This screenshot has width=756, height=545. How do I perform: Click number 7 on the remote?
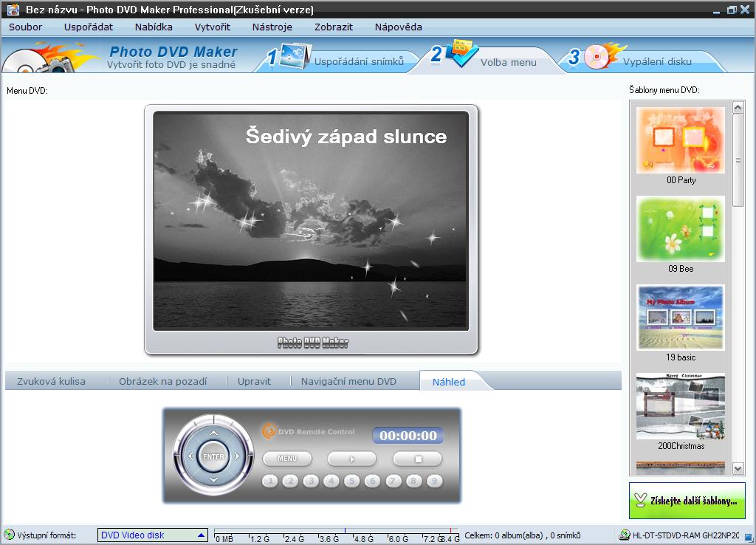click(394, 481)
